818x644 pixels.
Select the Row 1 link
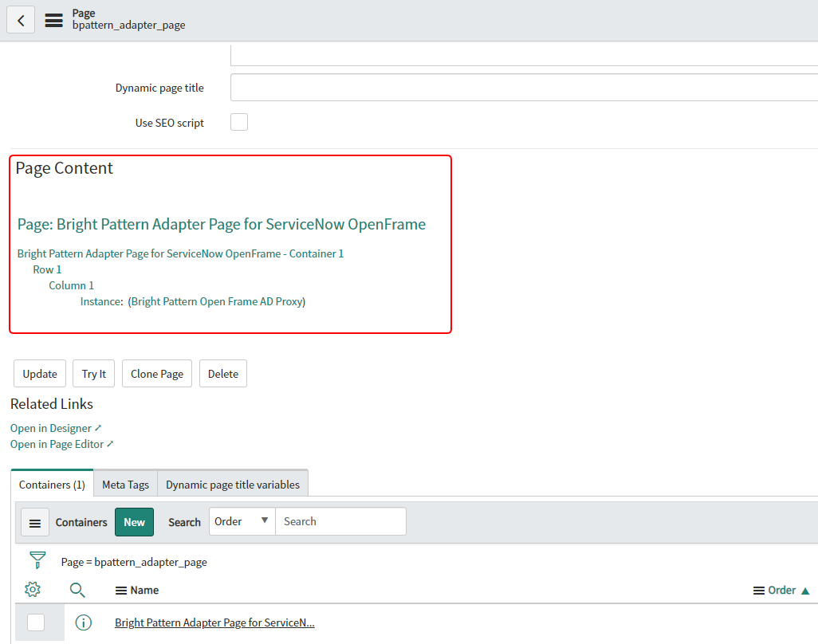[47, 269]
